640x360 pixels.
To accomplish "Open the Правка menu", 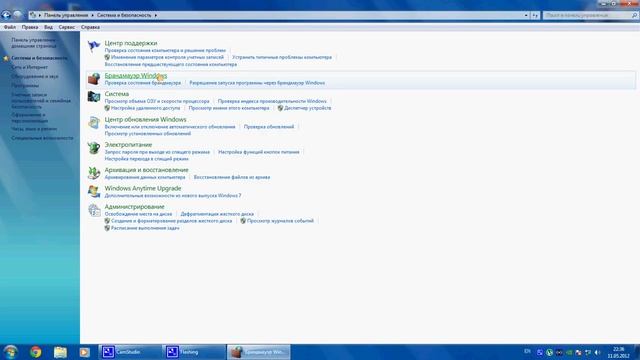I will 30,27.
